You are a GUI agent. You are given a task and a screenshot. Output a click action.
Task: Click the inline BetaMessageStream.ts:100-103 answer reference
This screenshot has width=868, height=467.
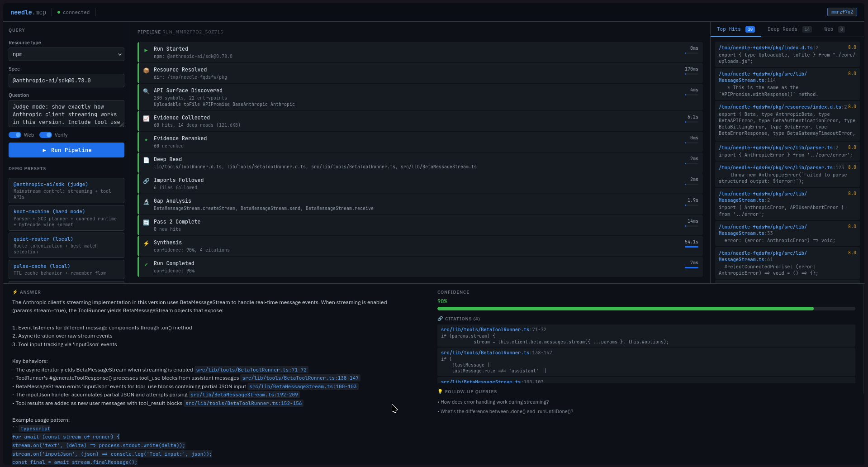point(303,386)
